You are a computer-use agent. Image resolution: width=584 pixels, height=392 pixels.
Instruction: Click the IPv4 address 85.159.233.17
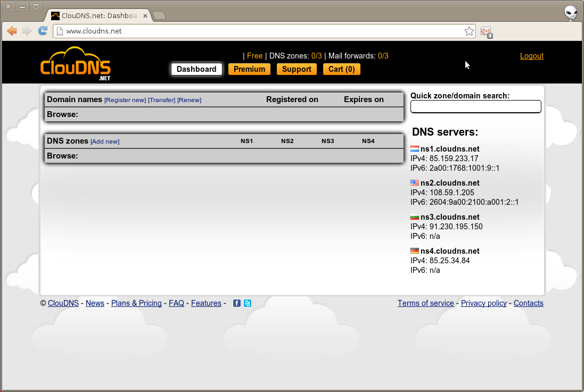[x=454, y=159]
